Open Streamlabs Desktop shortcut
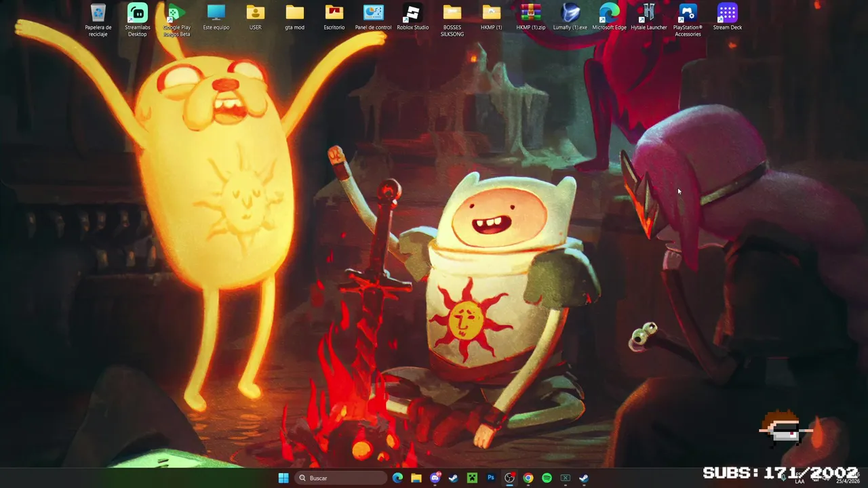868x488 pixels. pyautogui.click(x=138, y=20)
